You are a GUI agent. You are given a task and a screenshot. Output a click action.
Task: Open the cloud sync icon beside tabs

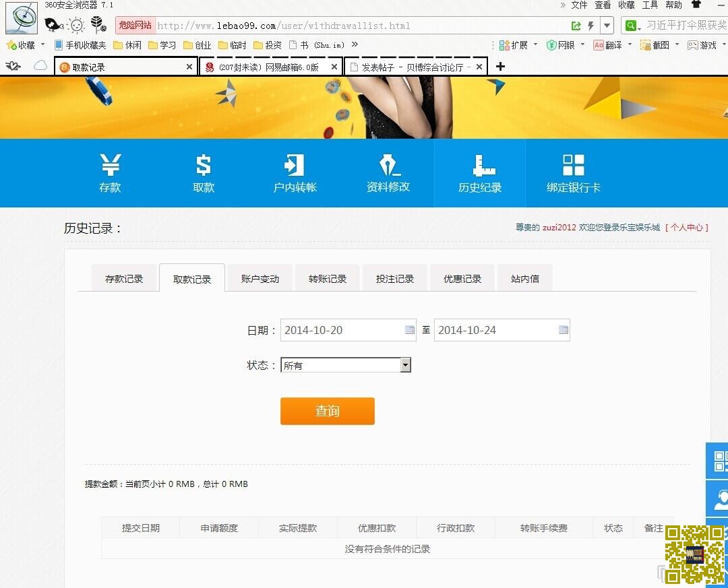(40, 65)
